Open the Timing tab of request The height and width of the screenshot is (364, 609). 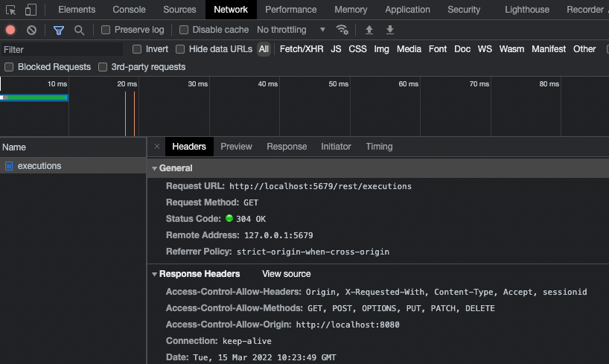379,147
